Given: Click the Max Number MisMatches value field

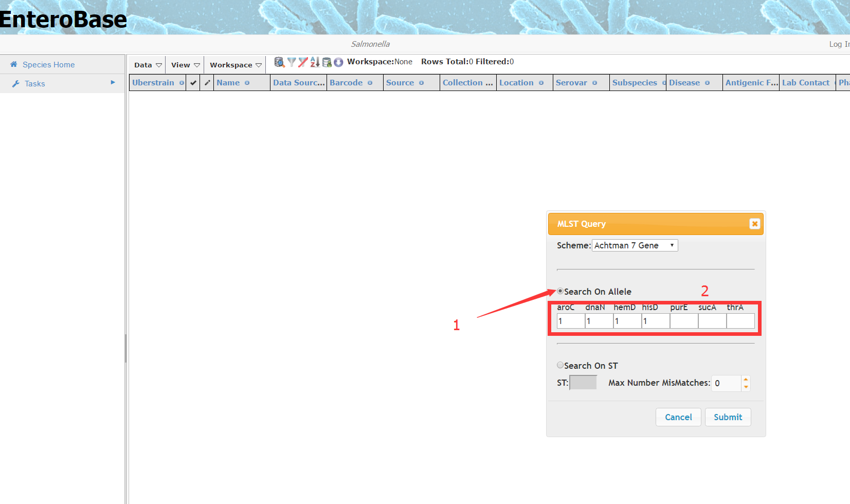Looking at the screenshot, I should tap(726, 383).
